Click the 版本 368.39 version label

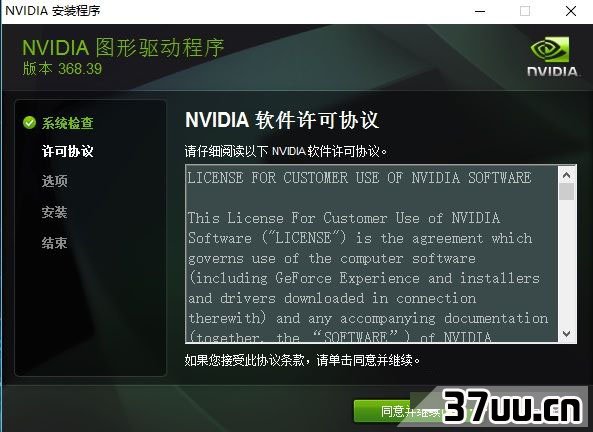coord(62,69)
